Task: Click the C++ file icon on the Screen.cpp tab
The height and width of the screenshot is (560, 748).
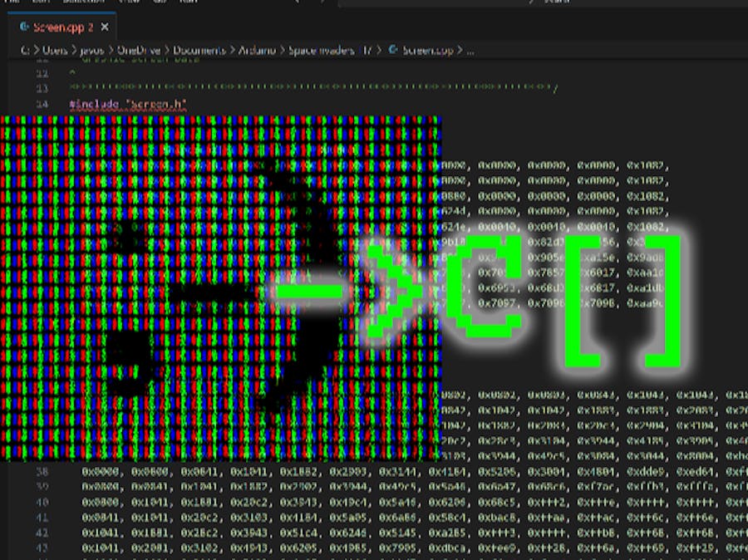Action: coord(24,27)
